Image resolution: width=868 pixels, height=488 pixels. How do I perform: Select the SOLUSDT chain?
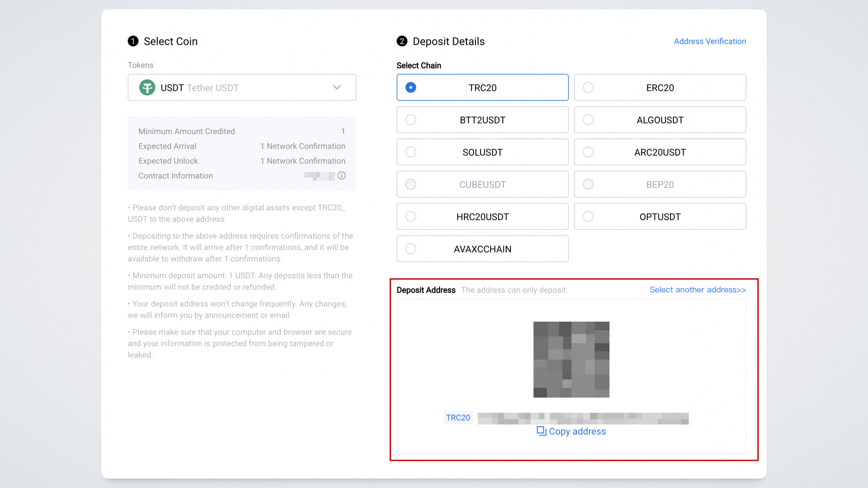pos(482,152)
